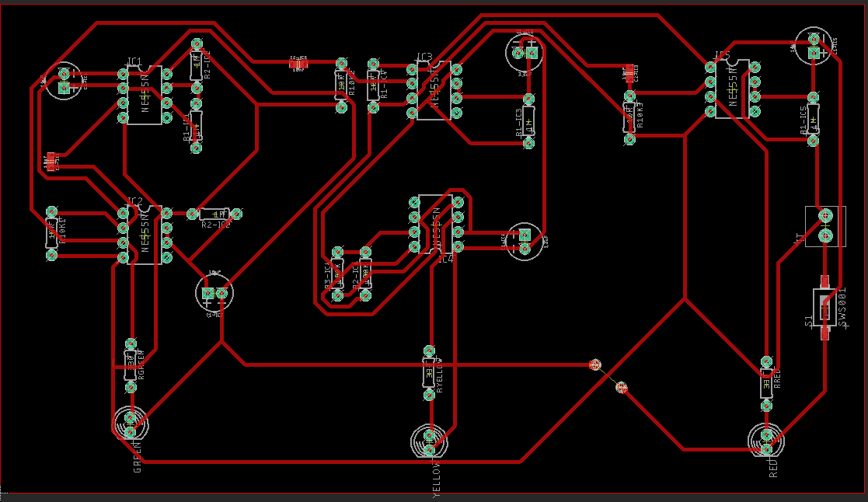Screen dimensions: 868x502
Task: Select the R10KI resistor beside IC2
Action: pos(51,233)
